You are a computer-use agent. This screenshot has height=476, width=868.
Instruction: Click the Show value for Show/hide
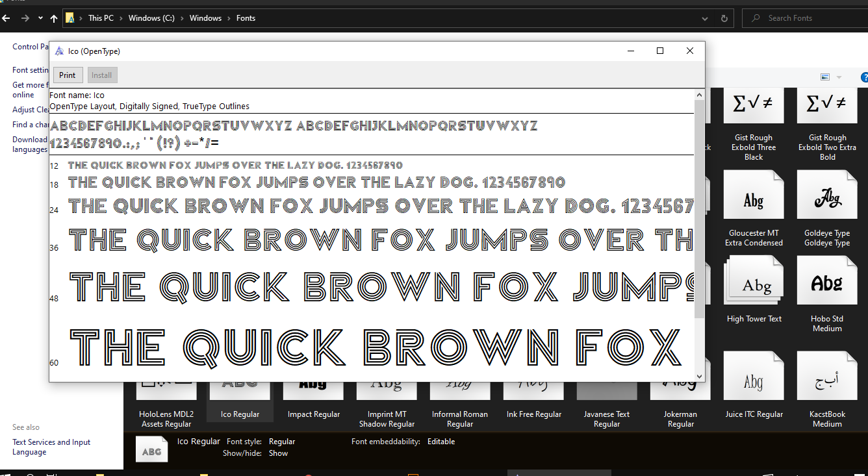pos(278,453)
